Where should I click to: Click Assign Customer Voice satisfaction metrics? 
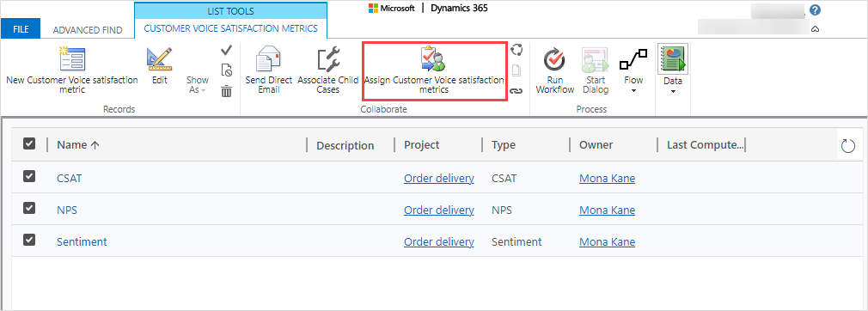pyautogui.click(x=434, y=72)
